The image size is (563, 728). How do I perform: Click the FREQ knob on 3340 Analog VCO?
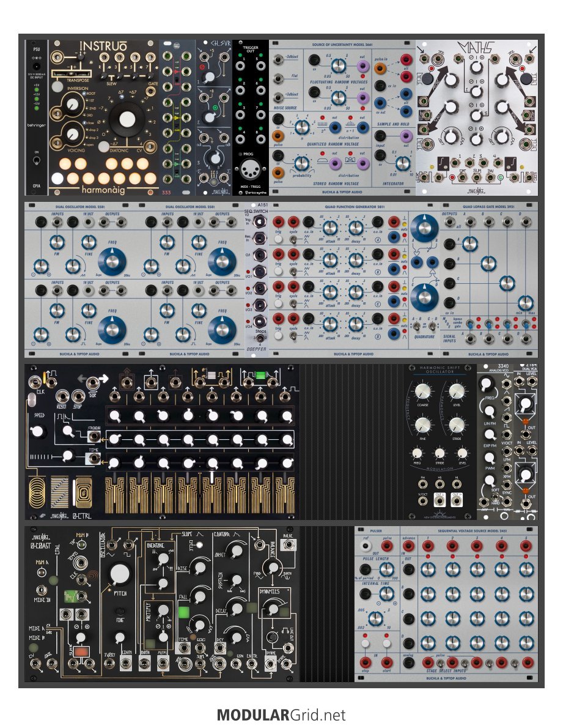tap(487, 384)
